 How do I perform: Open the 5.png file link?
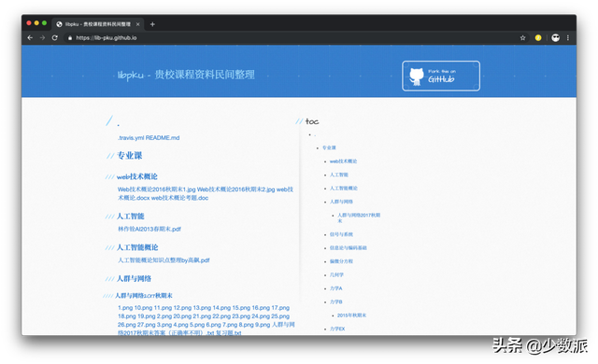(197, 325)
